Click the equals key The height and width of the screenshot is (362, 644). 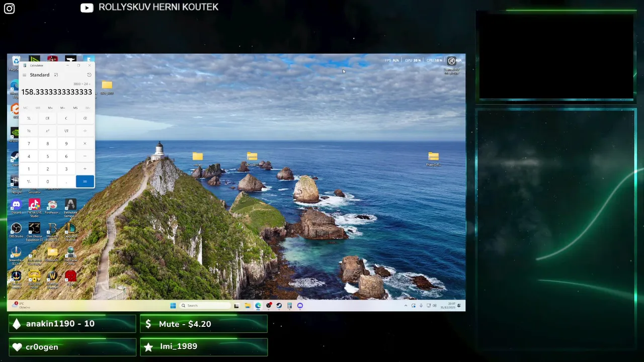pyautogui.click(x=85, y=181)
